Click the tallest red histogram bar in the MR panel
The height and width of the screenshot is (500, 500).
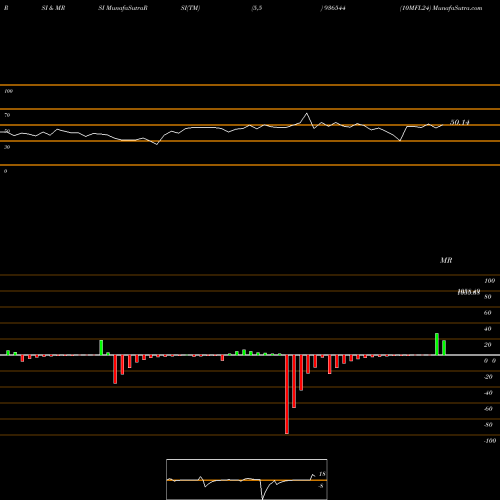coord(287,394)
